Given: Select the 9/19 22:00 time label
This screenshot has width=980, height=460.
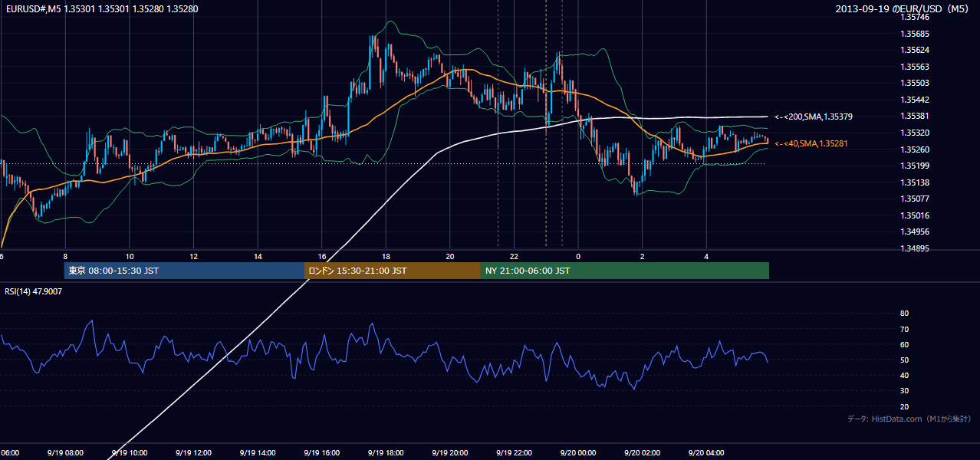Looking at the screenshot, I should coord(514,453).
